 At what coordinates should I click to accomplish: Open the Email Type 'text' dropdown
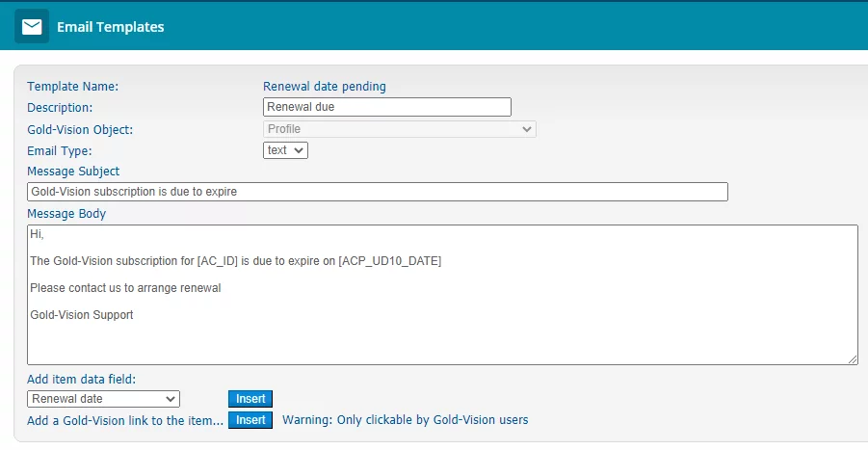coord(285,150)
